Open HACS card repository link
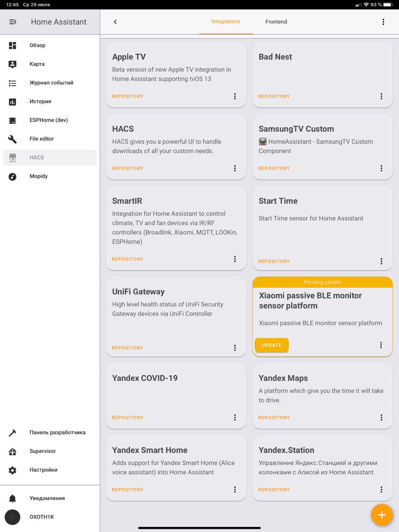399x532 pixels. (x=128, y=168)
